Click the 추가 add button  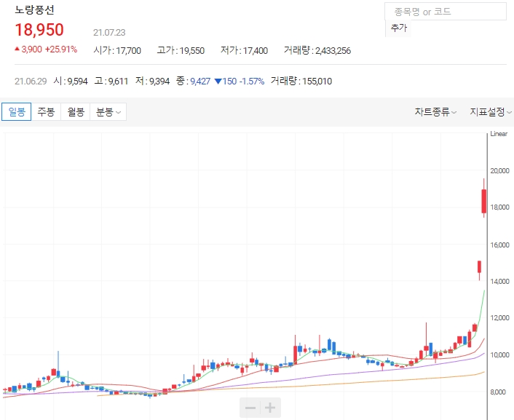pyautogui.click(x=399, y=28)
